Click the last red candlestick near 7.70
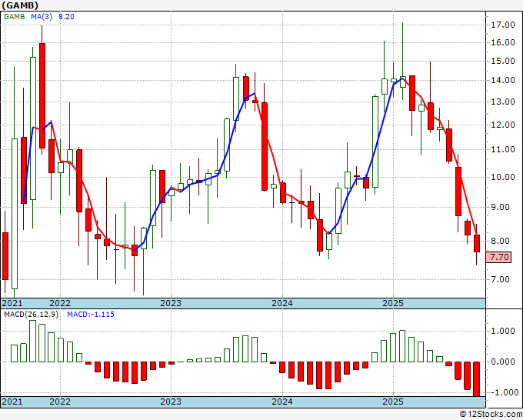This screenshot has width=523, height=420. coord(477,244)
